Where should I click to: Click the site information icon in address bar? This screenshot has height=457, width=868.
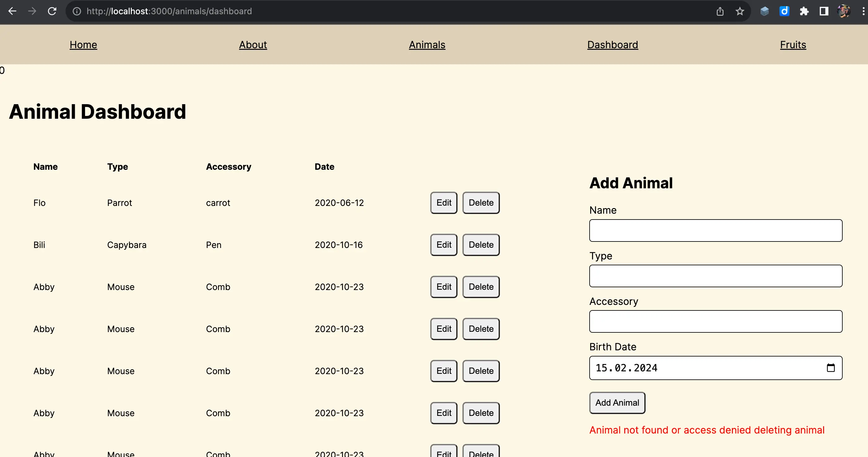(x=77, y=11)
